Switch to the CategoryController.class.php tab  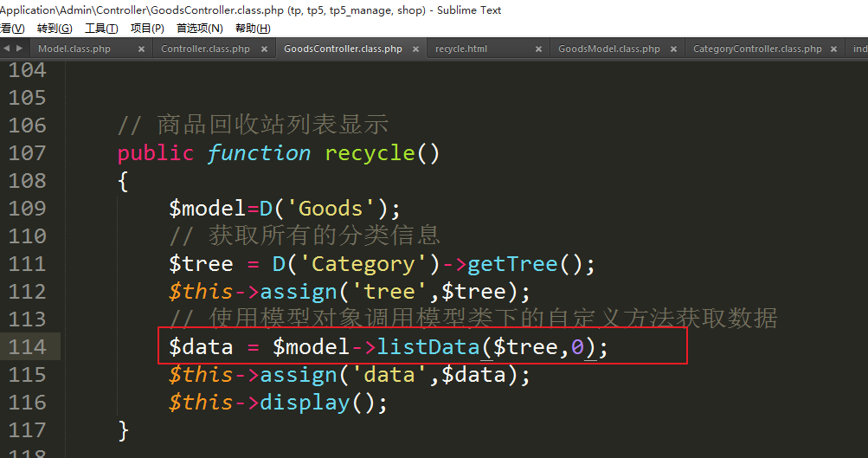tap(757, 49)
